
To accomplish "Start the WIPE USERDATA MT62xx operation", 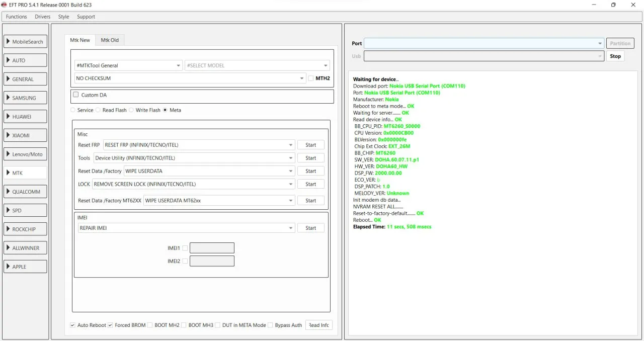I will [310, 201].
